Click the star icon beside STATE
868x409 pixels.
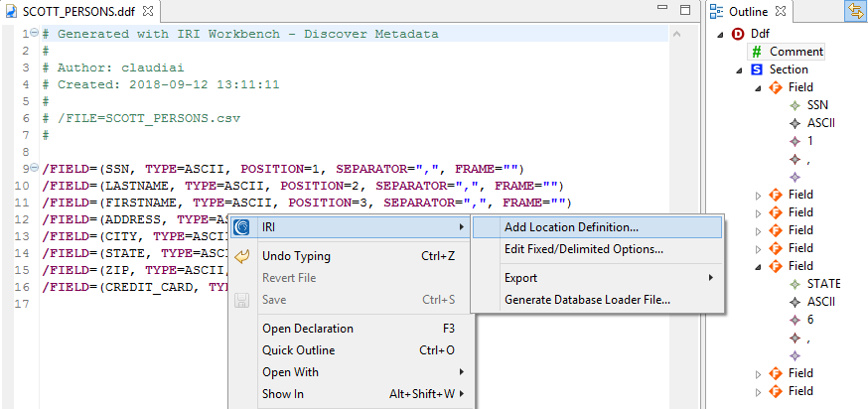point(795,284)
